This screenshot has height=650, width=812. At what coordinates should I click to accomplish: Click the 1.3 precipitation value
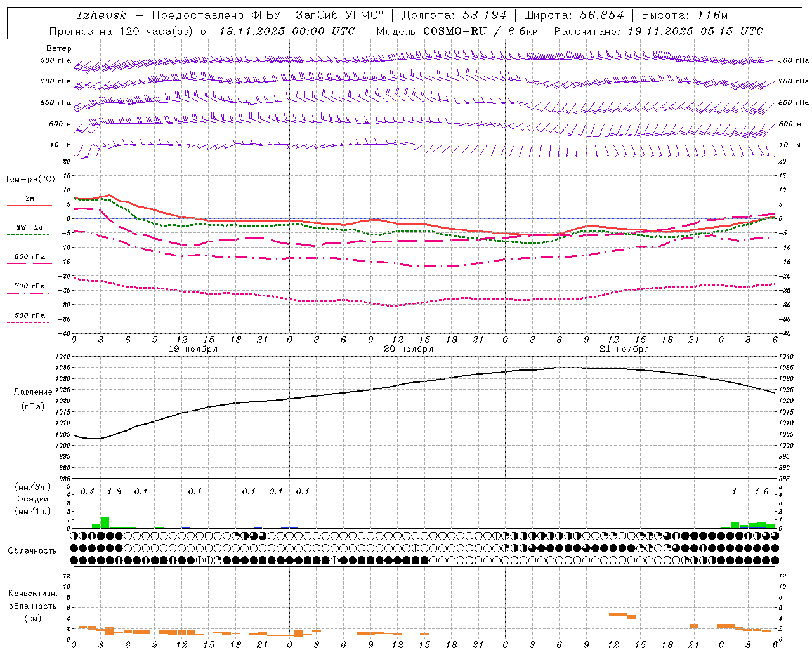(x=114, y=492)
